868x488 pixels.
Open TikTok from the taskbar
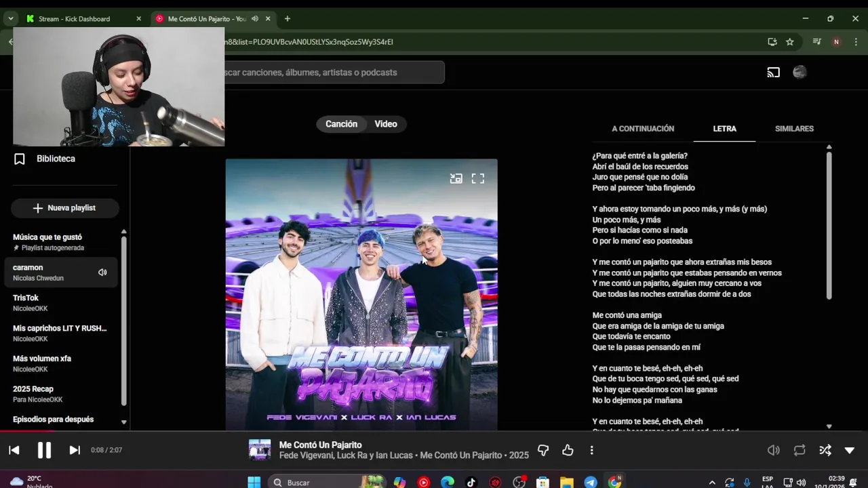[x=471, y=483]
